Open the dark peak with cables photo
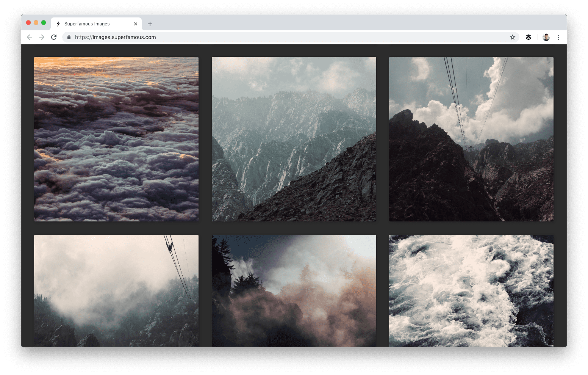The height and width of the screenshot is (375, 588). (471, 139)
